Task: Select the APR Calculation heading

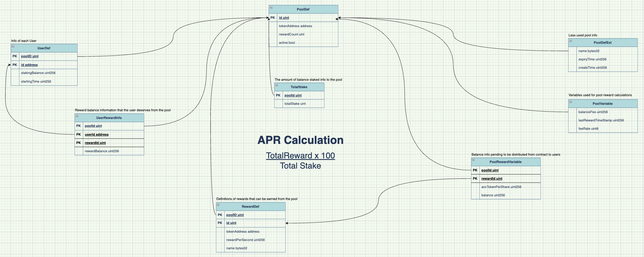Action: (x=300, y=140)
